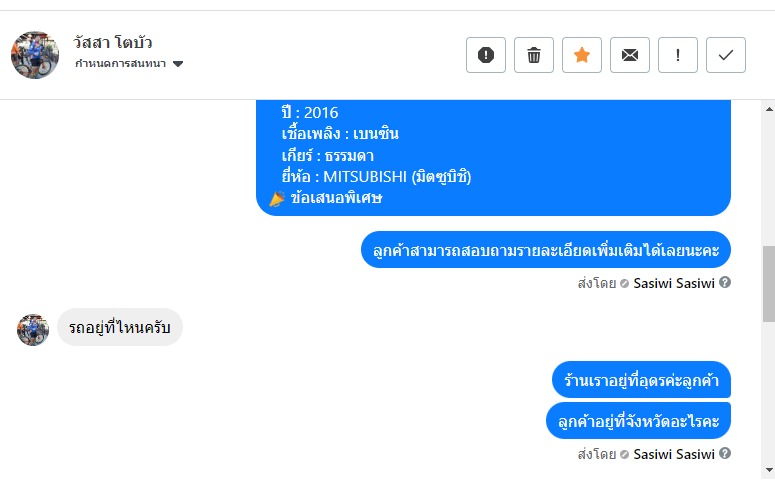Delete conversation with the trash icon
Screen dimensions: 775x487
[534, 55]
